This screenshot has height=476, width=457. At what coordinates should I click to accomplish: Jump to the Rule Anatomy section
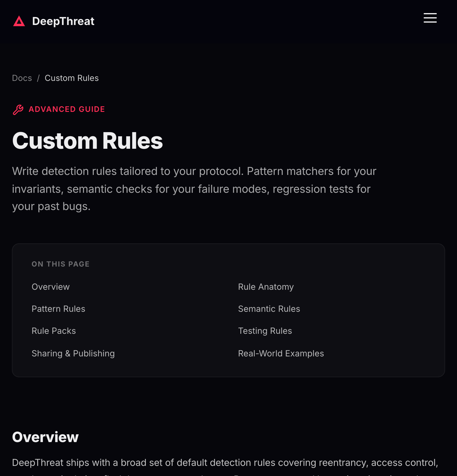pyautogui.click(x=266, y=287)
